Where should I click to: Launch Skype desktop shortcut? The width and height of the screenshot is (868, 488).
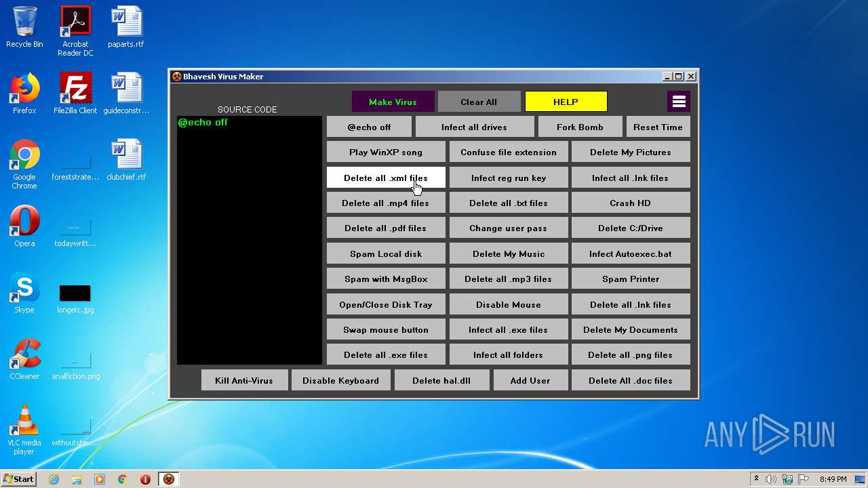(x=24, y=293)
